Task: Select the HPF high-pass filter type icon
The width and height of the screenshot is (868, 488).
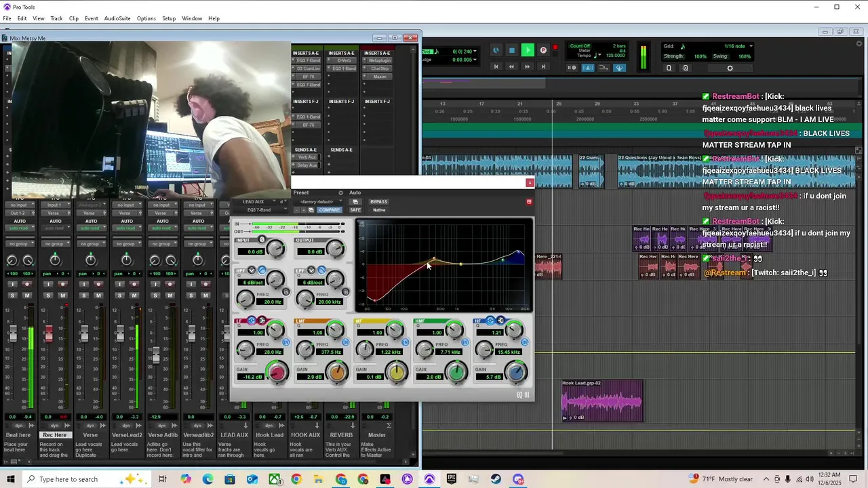Action: coord(262,270)
